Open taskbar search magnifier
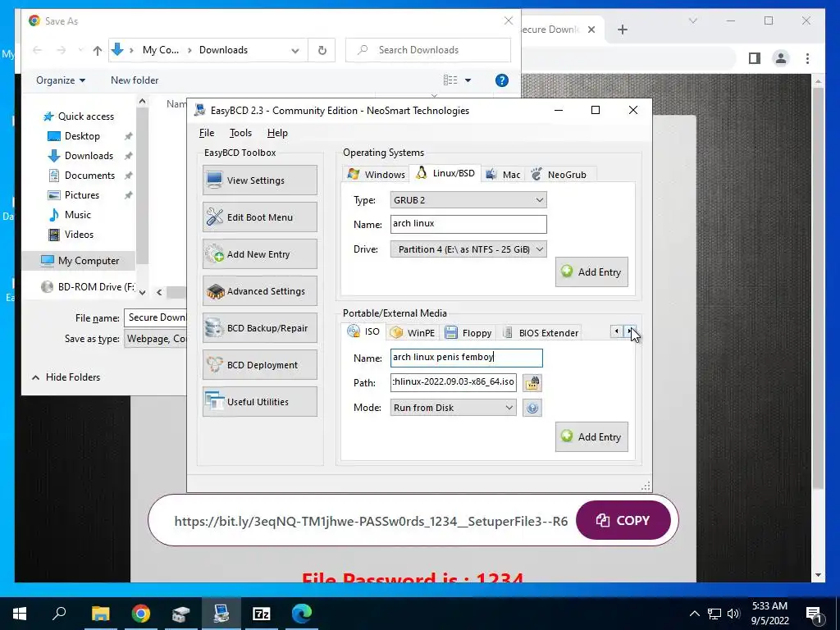Screen dimensions: 840x630 coord(59,614)
